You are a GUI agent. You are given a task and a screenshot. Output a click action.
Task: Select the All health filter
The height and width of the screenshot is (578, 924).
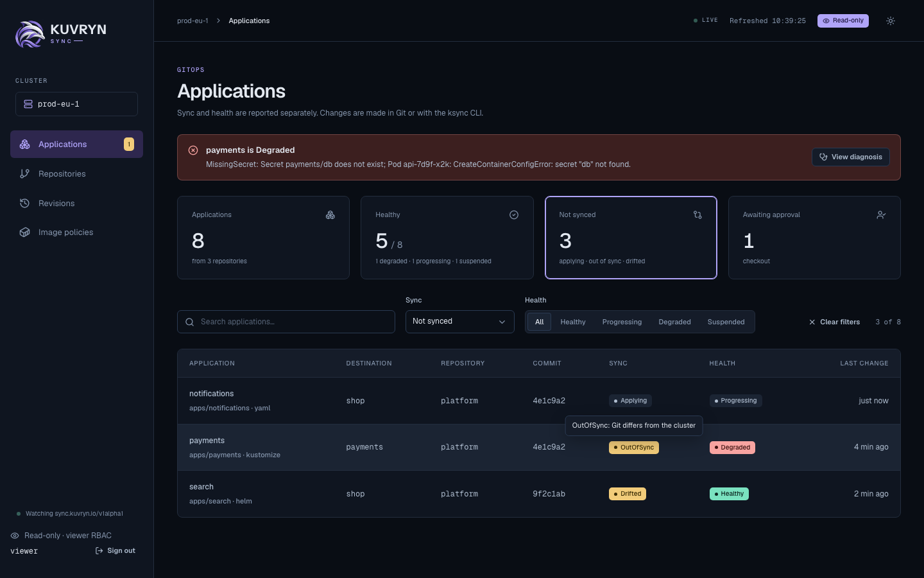click(540, 322)
